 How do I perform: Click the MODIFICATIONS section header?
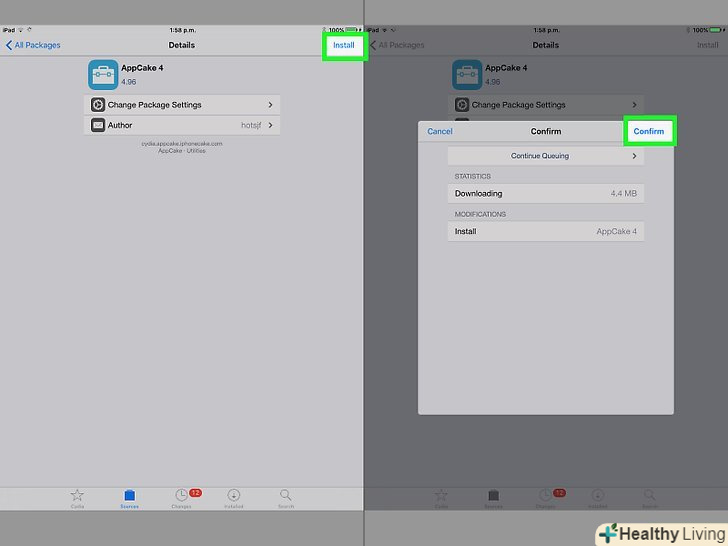[480, 214]
